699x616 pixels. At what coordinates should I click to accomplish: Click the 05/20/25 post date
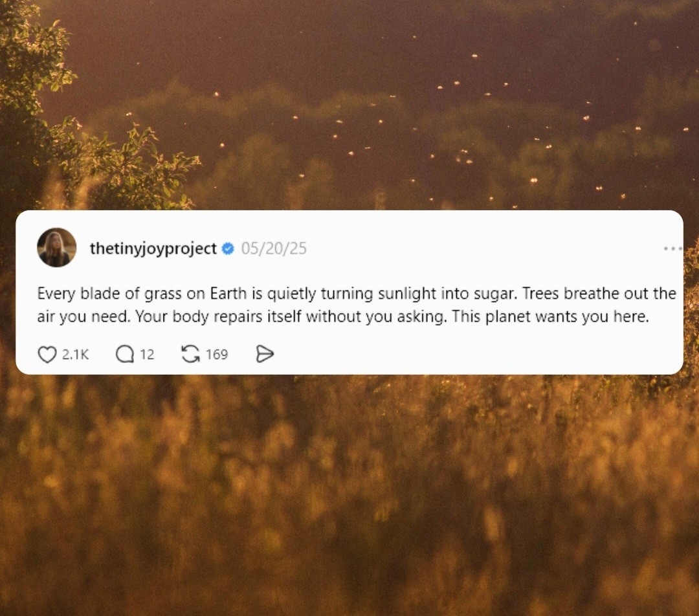tap(274, 248)
